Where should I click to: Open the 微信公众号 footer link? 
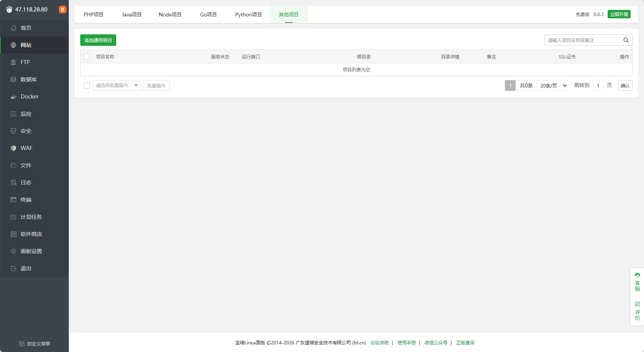tap(436, 343)
